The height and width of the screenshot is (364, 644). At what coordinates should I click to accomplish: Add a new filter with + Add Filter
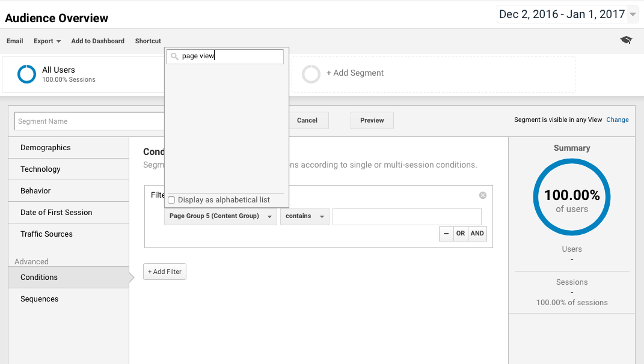165,272
